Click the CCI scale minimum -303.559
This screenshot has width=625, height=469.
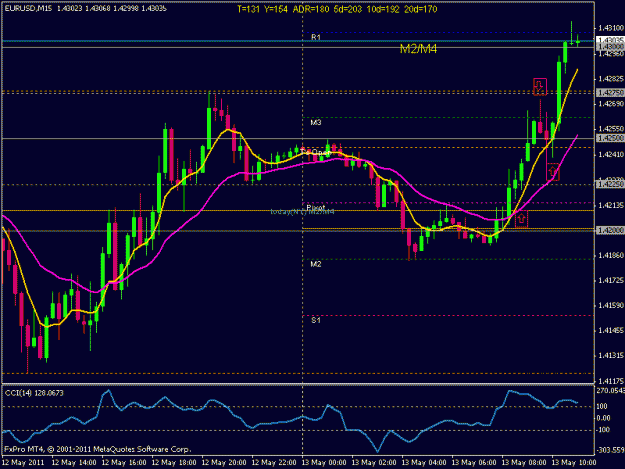[610, 450]
